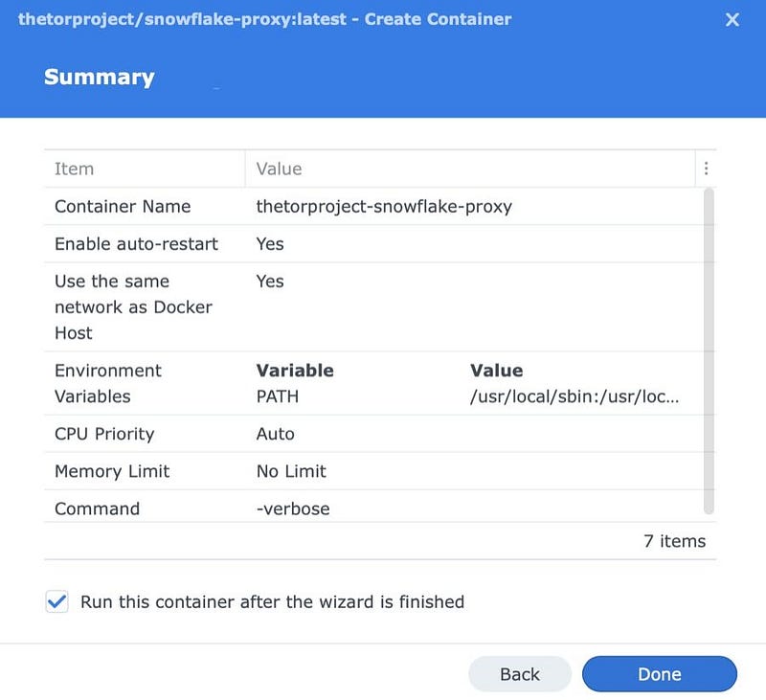Click the 7 items count label
766x700 pixels.
(675, 541)
